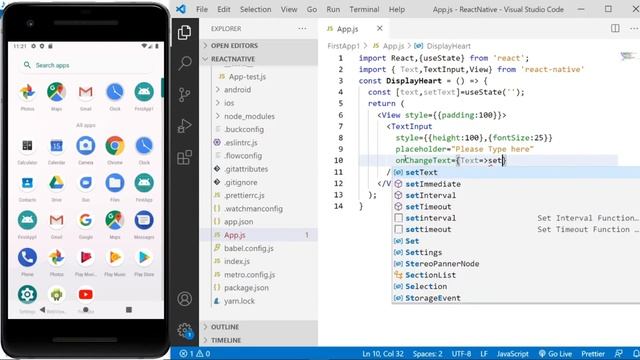Click the JavaScript language mode indicator
This screenshot has height=360, width=640.
[512, 353]
